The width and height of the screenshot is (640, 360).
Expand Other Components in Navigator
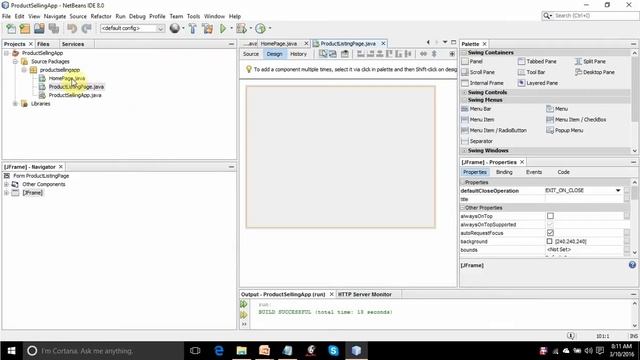(6, 184)
